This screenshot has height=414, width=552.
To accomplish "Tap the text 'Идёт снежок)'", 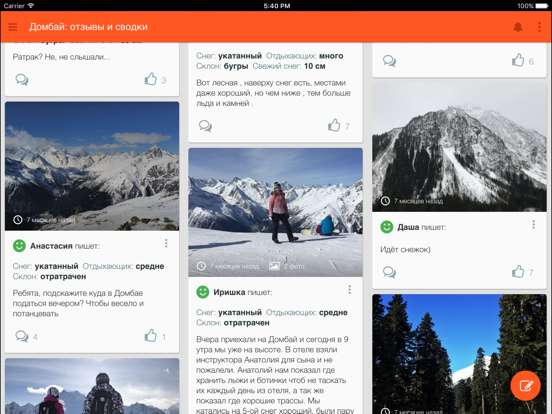I will (405, 250).
